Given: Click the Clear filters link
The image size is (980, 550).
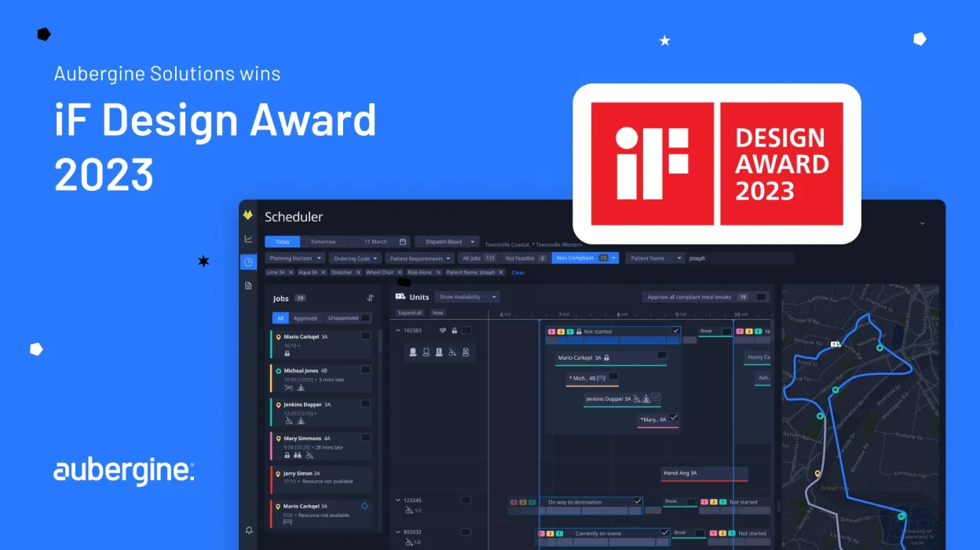Looking at the screenshot, I should pos(518,273).
